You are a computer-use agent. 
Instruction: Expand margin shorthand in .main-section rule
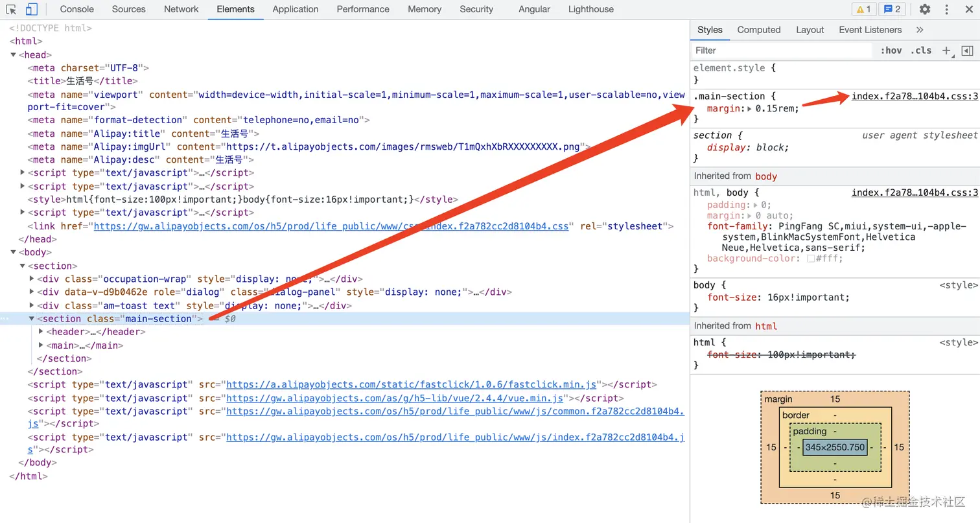click(x=750, y=109)
